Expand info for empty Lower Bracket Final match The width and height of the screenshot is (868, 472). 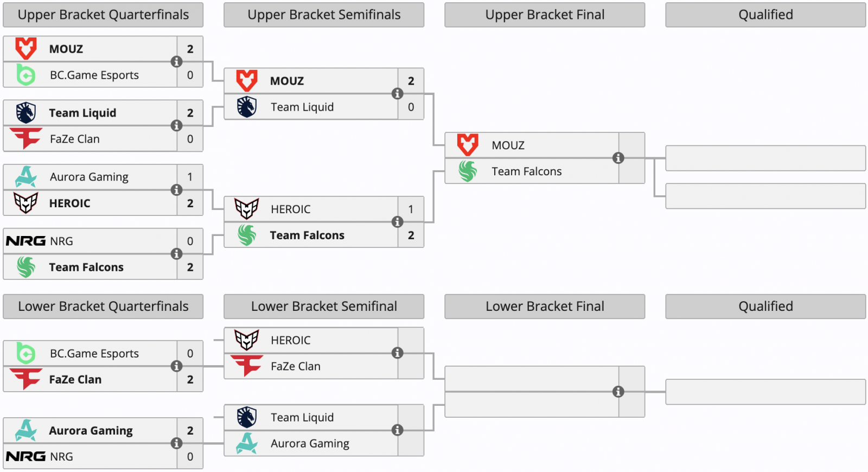tap(618, 392)
